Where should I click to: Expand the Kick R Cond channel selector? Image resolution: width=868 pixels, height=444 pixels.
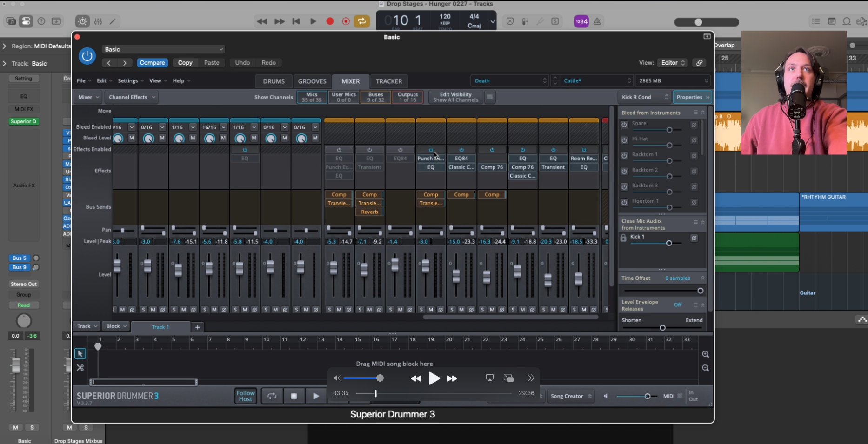645,97
